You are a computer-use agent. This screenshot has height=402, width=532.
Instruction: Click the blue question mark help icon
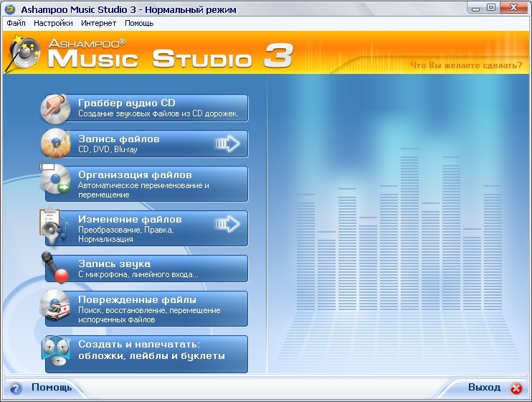click(16, 388)
